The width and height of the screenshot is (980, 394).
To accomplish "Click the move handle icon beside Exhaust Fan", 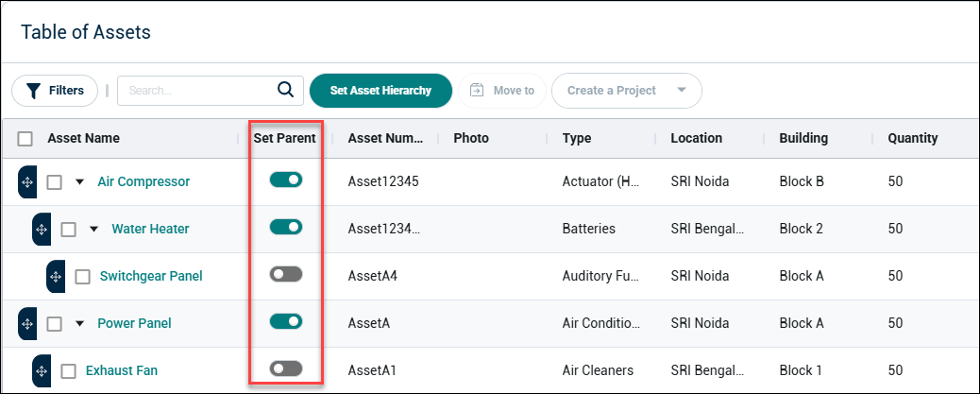I will point(42,371).
